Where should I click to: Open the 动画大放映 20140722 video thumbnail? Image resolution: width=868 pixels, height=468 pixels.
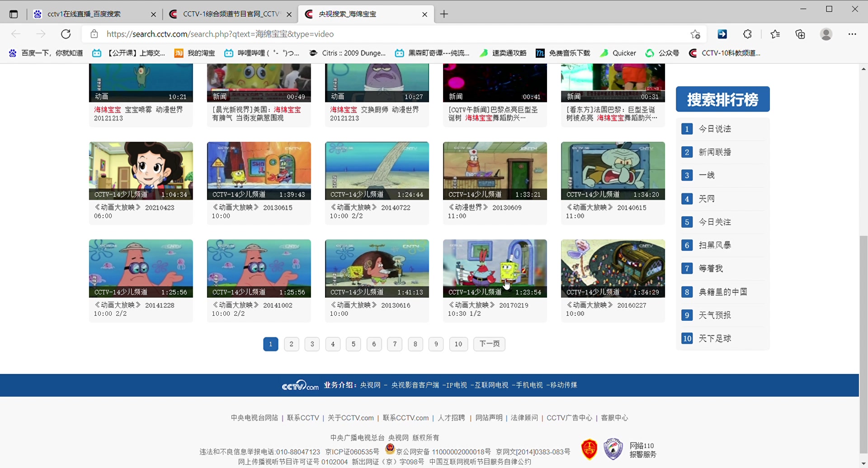point(377,171)
